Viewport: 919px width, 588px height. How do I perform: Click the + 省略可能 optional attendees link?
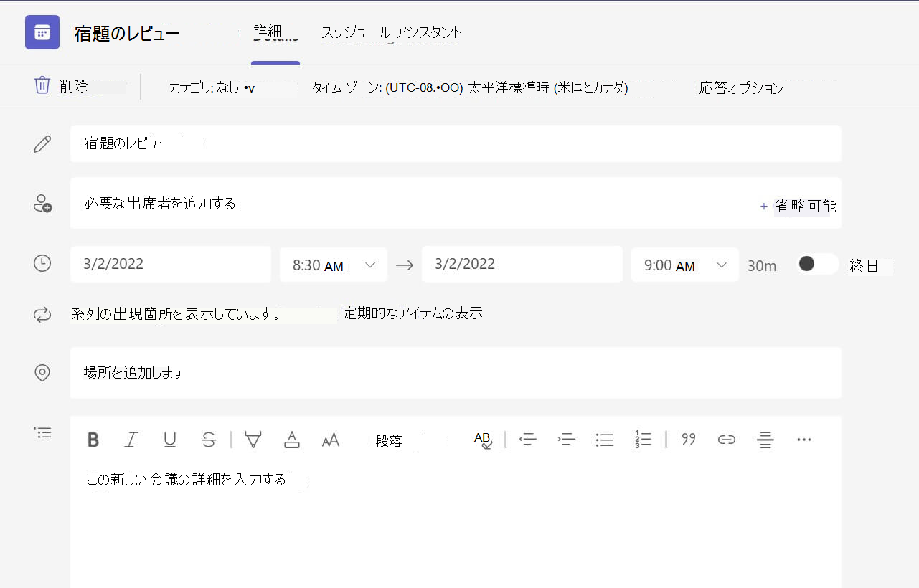(798, 206)
